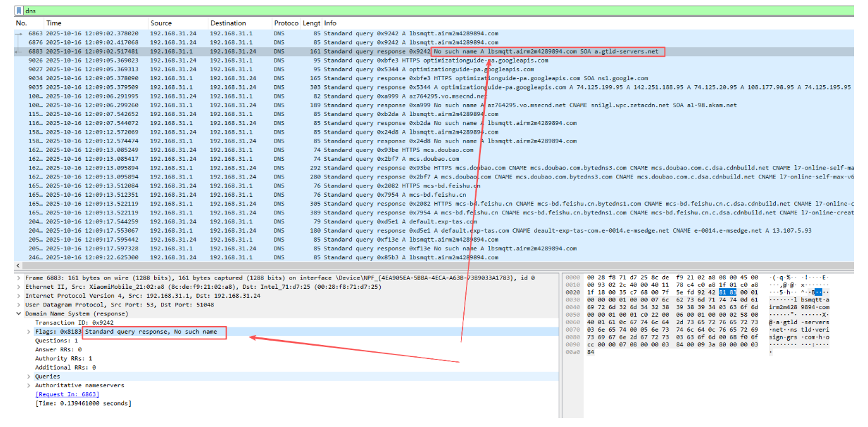
Task: Click the Info column header
Action: pyautogui.click(x=330, y=23)
